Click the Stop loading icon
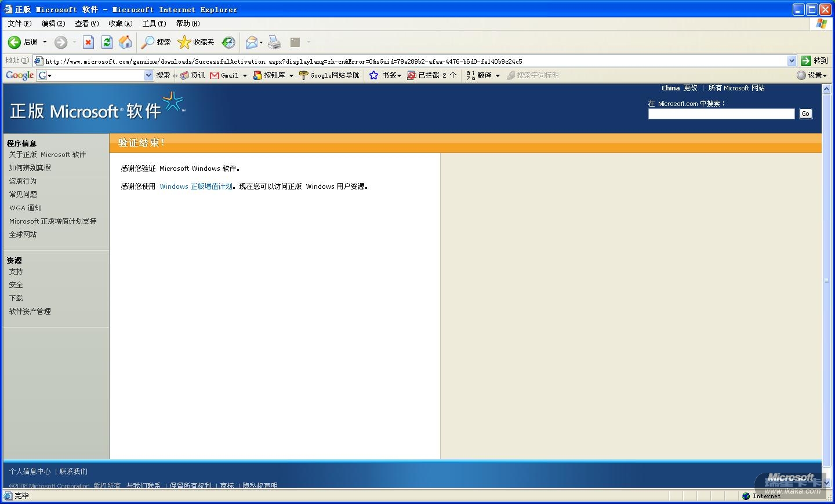This screenshot has width=835, height=504. (x=88, y=42)
